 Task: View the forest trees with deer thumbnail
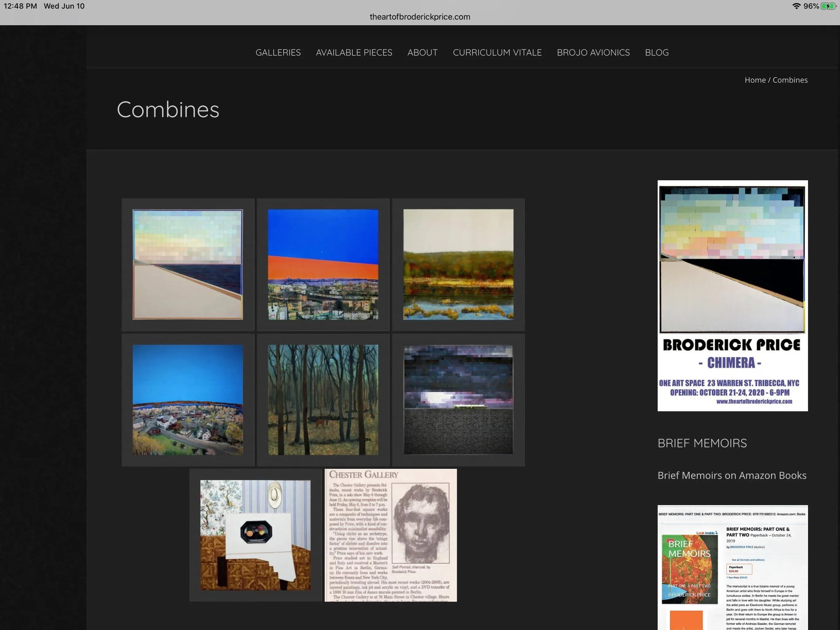[323, 400]
